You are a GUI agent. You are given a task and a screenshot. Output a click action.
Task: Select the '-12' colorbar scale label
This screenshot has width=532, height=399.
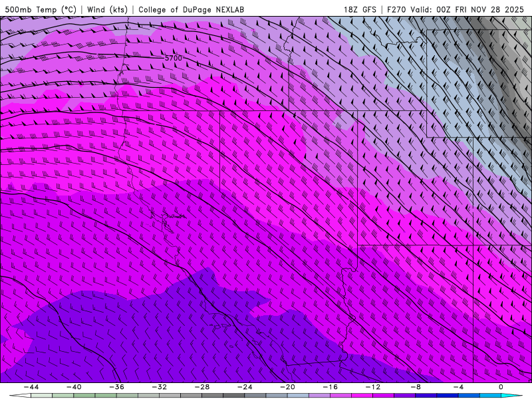click(373, 387)
